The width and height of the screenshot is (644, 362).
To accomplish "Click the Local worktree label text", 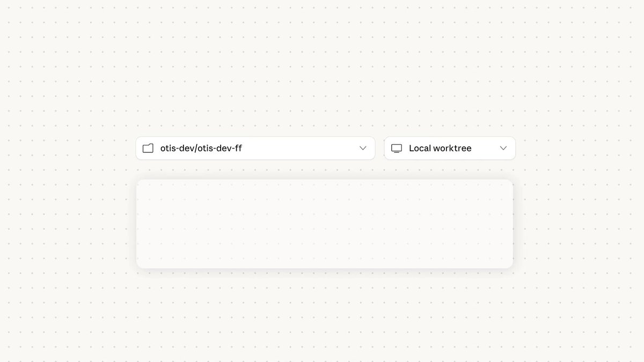I will click(440, 148).
